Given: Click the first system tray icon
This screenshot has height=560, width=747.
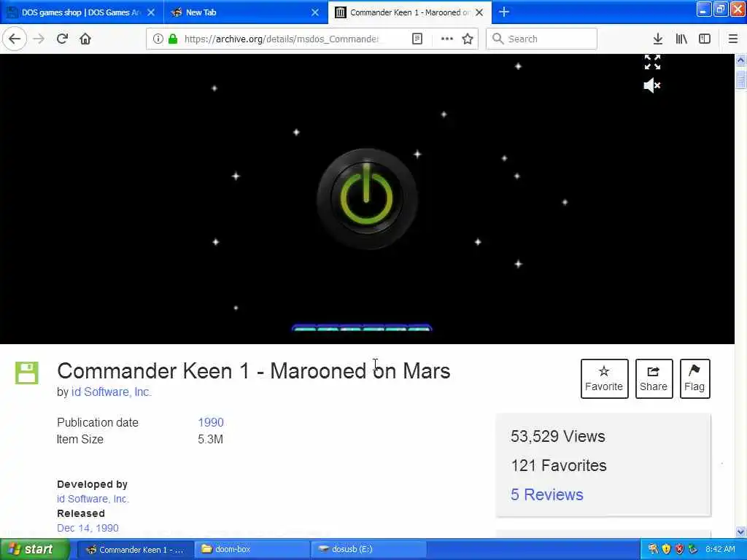Looking at the screenshot, I should pyautogui.click(x=653, y=549).
